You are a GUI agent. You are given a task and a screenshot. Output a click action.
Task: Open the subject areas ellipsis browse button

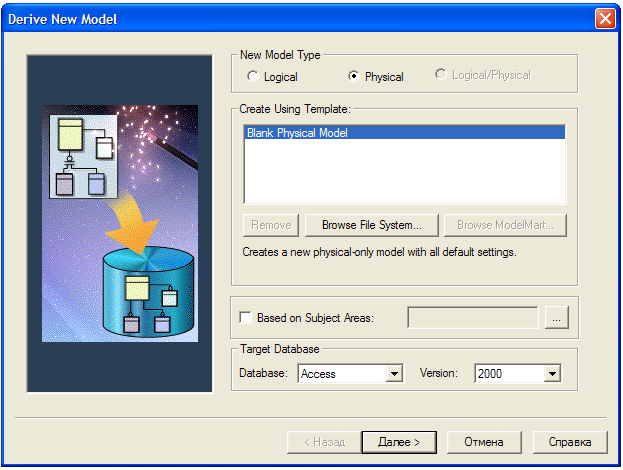pyautogui.click(x=556, y=317)
